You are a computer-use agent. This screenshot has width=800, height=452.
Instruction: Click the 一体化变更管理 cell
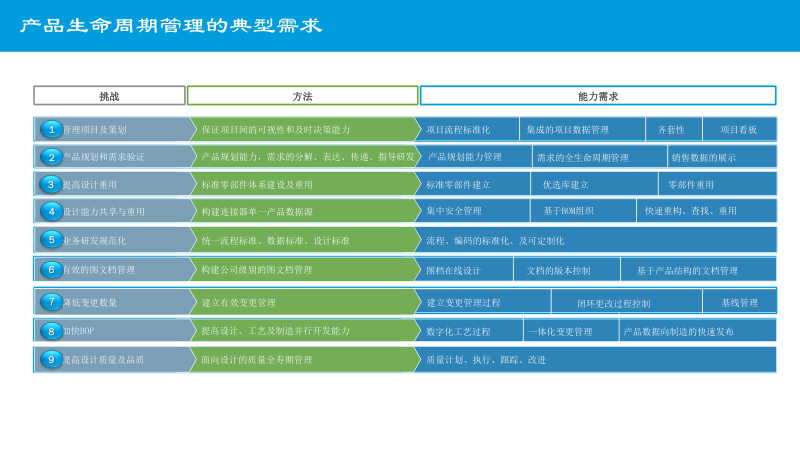(571, 331)
